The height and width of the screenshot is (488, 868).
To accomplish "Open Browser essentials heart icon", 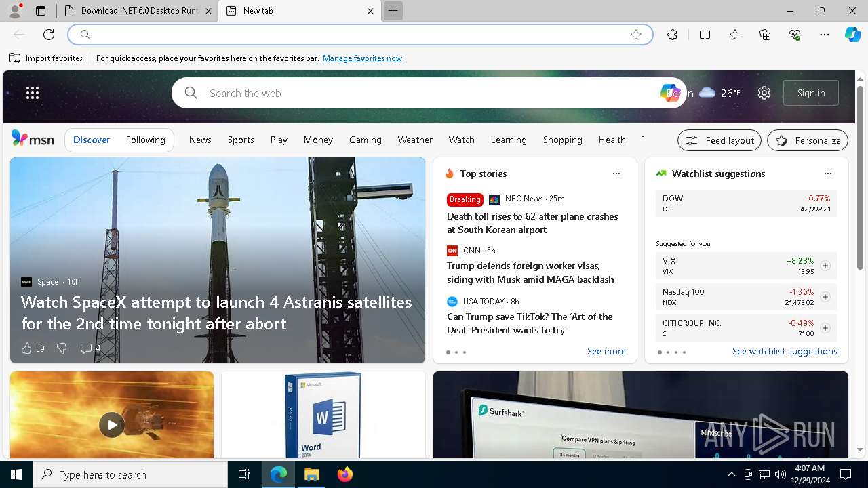I will (795, 35).
